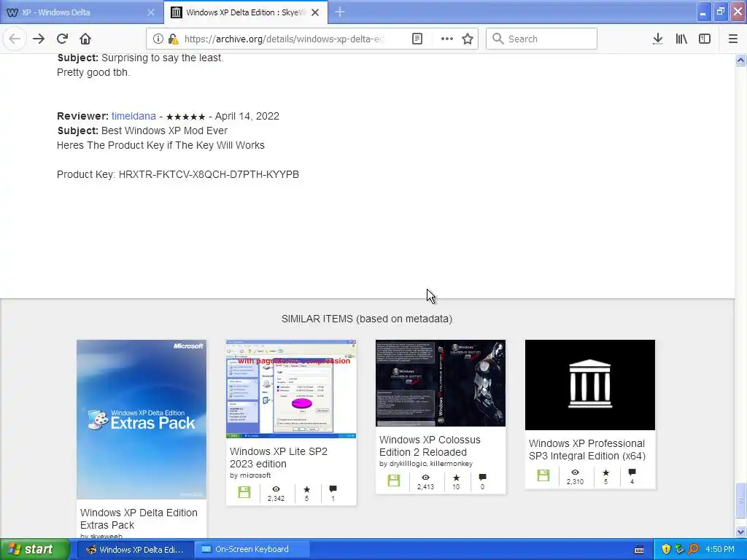Show the sidebar panel
The height and width of the screenshot is (560, 747).
pos(705,39)
